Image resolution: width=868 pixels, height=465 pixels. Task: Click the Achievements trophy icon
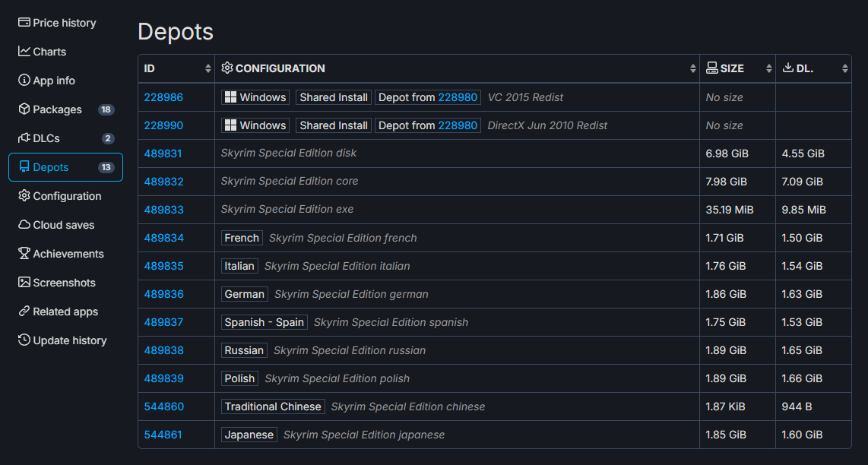24,254
